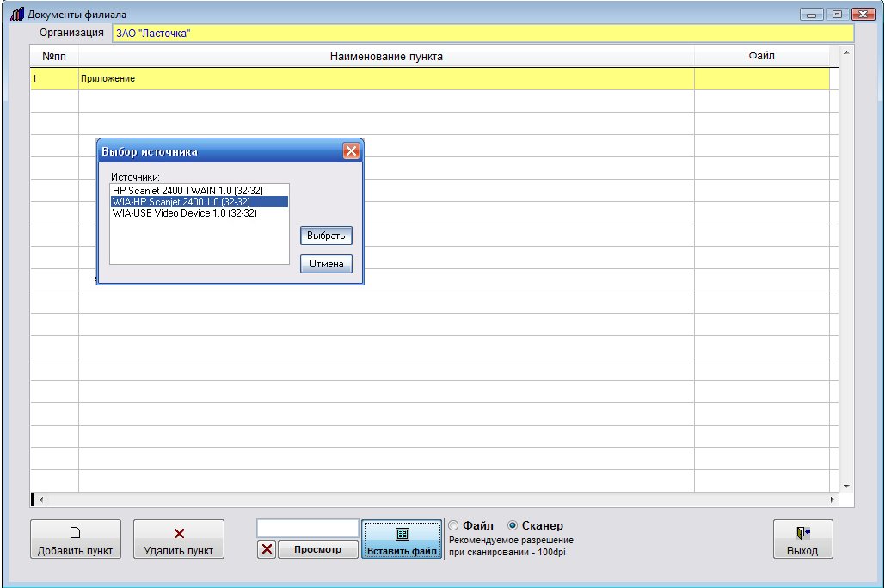
Task: Close the Документы филиала window
Action: click(863, 15)
